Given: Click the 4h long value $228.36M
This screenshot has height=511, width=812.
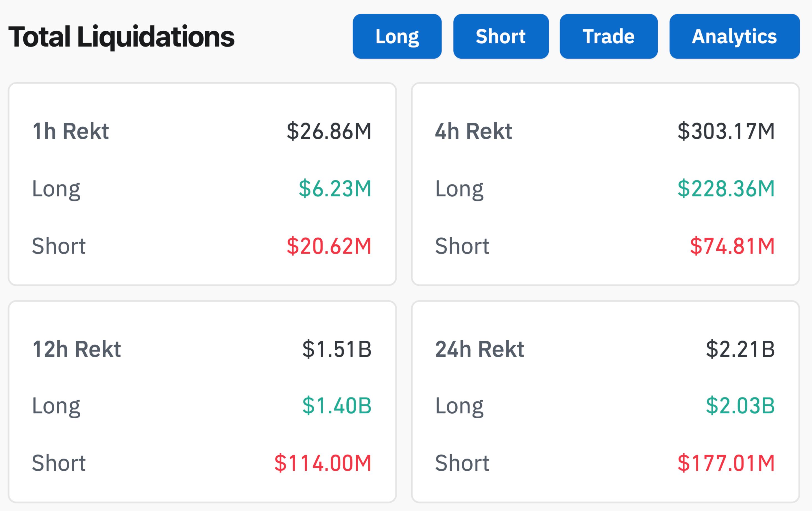Looking at the screenshot, I should point(726,188).
